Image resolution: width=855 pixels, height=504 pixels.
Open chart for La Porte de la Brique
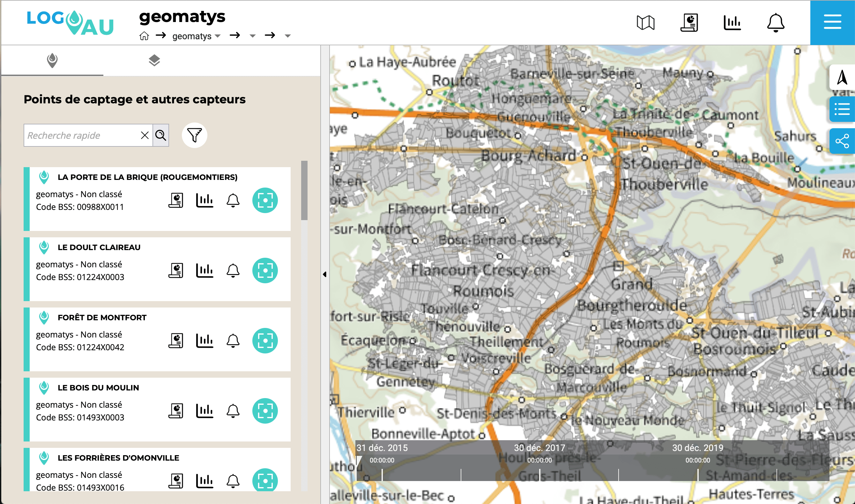pyautogui.click(x=205, y=200)
